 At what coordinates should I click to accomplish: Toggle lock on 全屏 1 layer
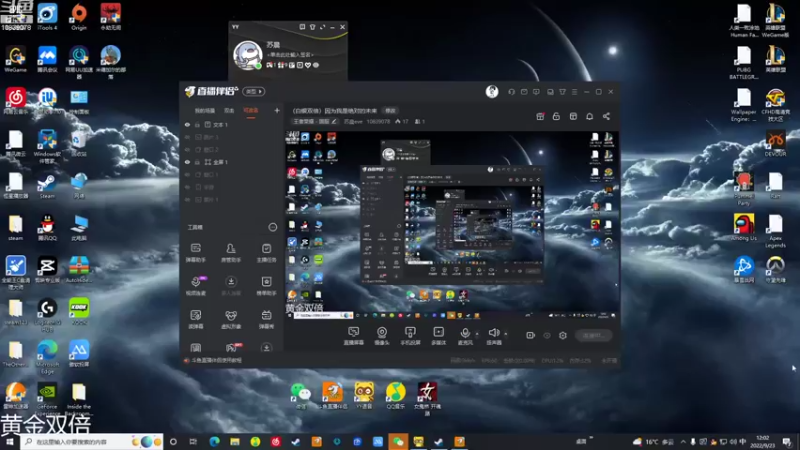point(197,162)
